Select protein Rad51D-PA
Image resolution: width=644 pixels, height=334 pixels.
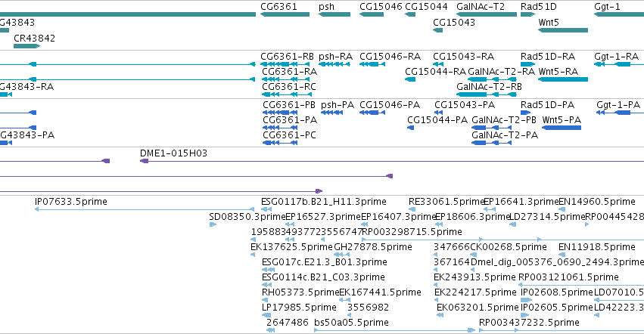(526, 113)
